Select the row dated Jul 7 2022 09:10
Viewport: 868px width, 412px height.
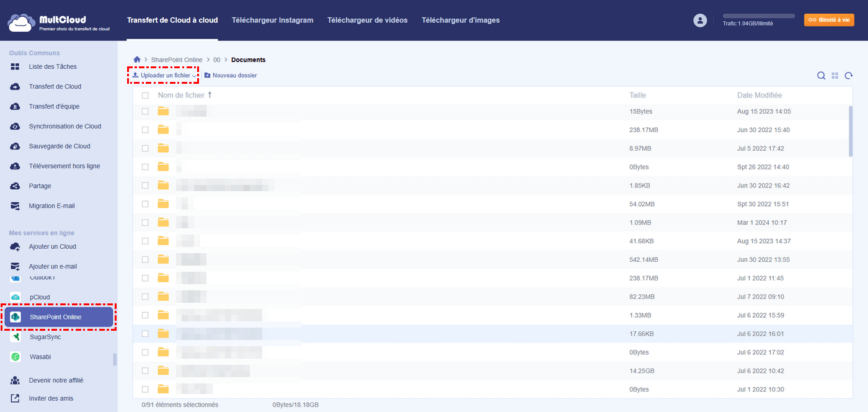(493, 297)
